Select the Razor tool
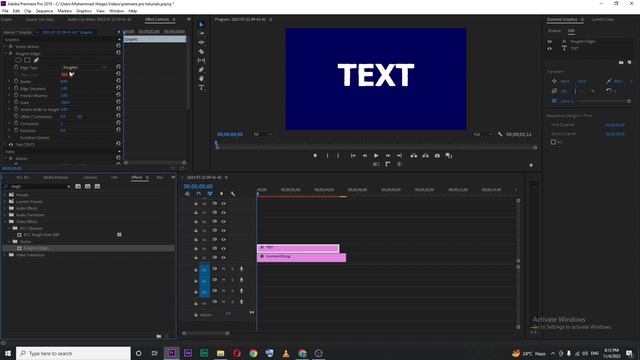This screenshot has width=640, height=360. point(201,51)
